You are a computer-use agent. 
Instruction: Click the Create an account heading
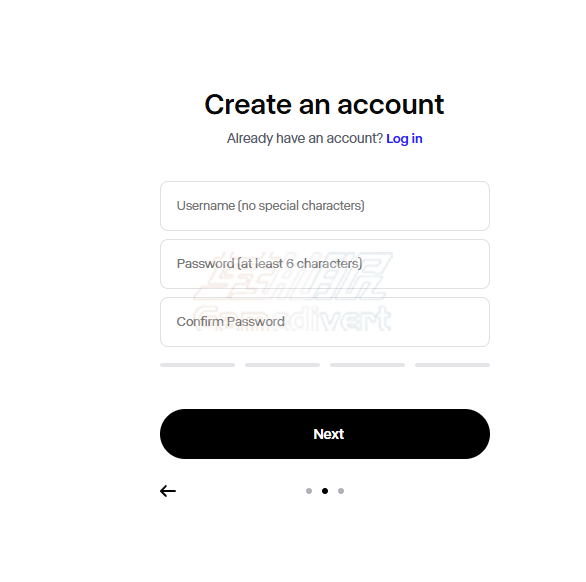pos(324,104)
